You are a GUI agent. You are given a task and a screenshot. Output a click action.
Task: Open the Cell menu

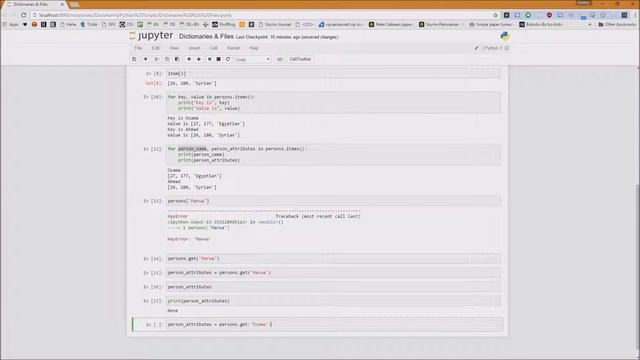[213, 48]
